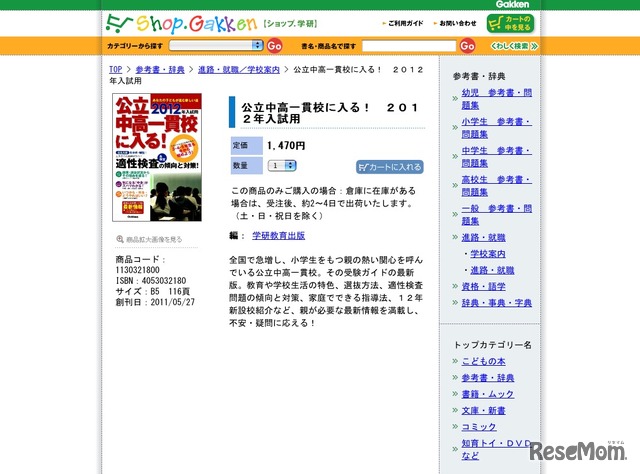This screenshot has width=640, height=474.
Task: Open 商品拡大画像を見る link
Action: pyautogui.click(x=154, y=239)
